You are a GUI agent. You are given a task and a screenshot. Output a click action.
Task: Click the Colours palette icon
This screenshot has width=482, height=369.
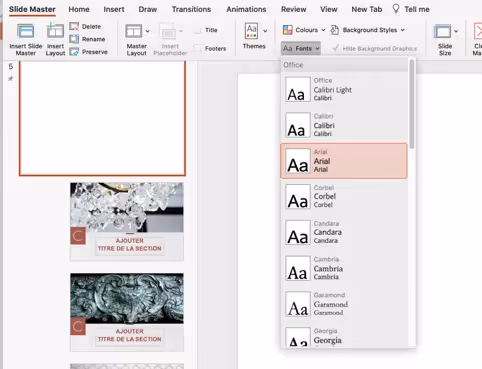point(287,30)
